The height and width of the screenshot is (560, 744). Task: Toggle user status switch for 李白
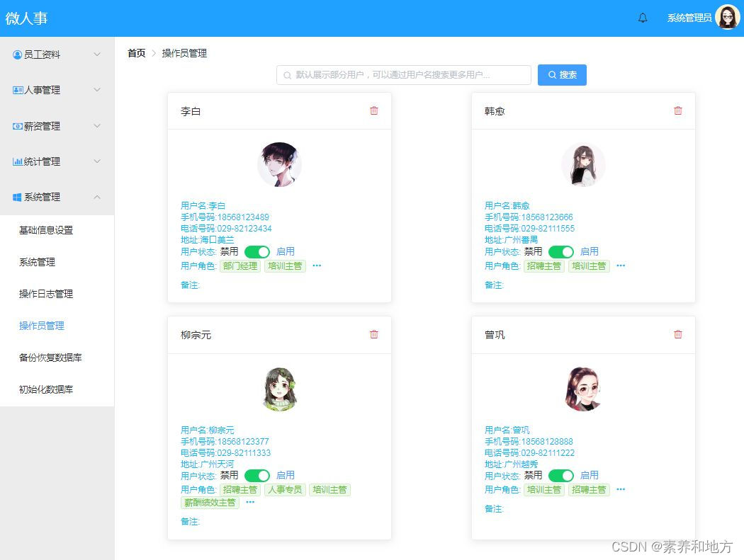pos(257,252)
